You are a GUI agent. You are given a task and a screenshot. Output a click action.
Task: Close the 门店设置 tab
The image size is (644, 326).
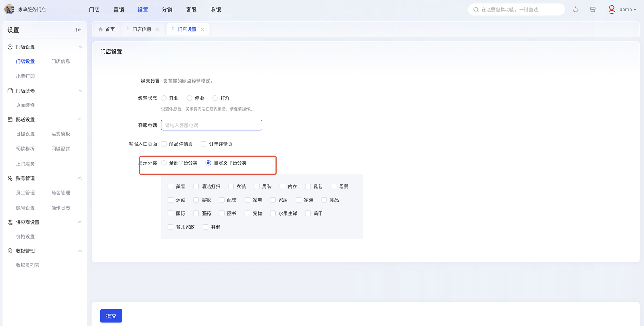click(x=202, y=29)
